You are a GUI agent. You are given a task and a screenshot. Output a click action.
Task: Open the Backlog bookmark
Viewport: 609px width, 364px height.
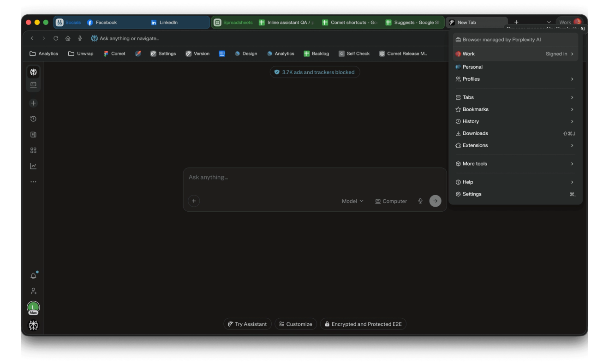[x=316, y=54]
